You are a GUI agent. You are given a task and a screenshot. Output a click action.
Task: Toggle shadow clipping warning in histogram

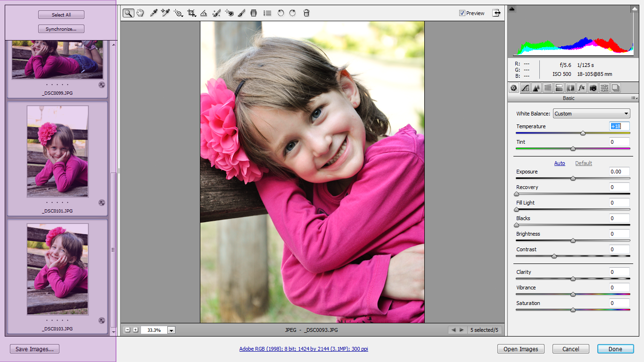tap(512, 9)
